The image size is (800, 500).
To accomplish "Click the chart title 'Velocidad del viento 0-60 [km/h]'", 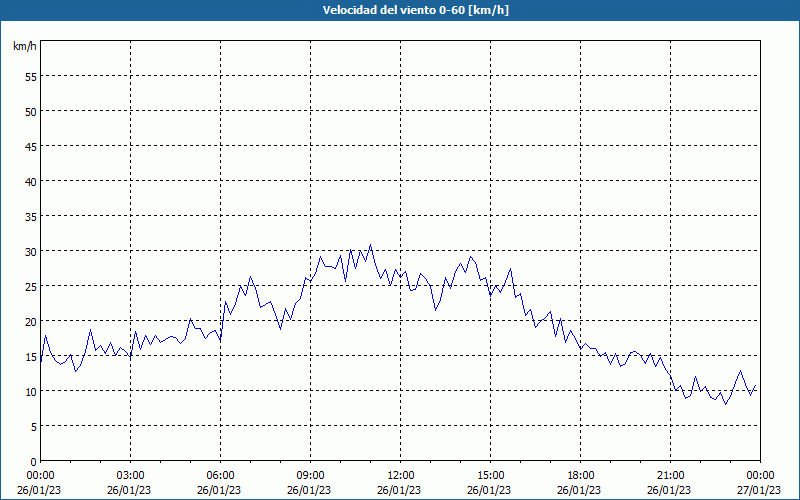I will pos(415,10).
